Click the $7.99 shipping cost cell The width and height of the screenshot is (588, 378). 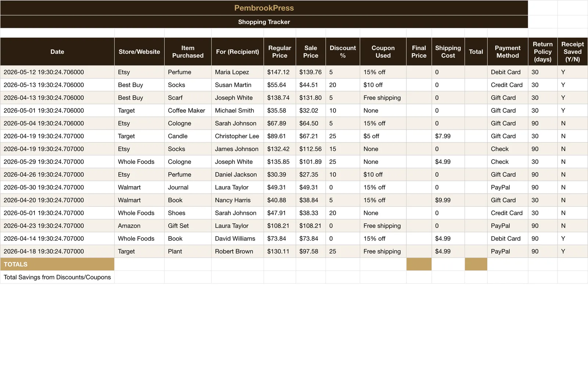(448, 136)
